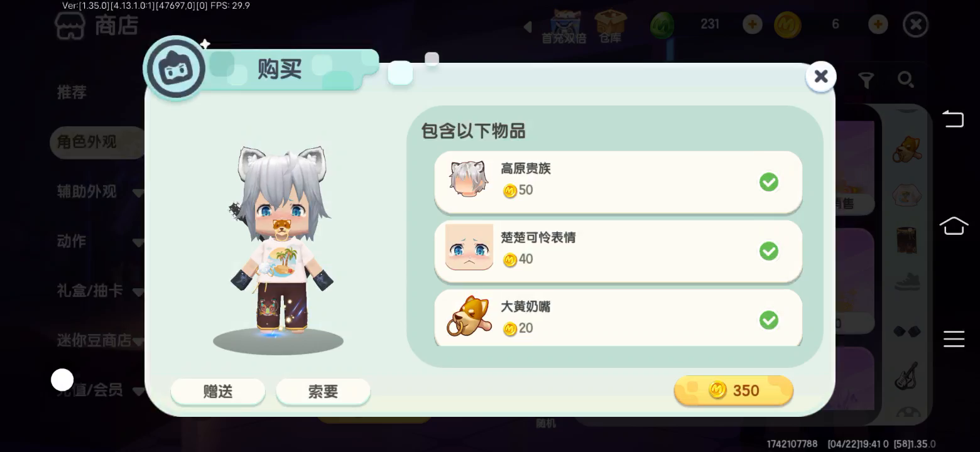Image resolution: width=980 pixels, height=452 pixels.
Task: Click the 索要 request button
Action: click(323, 391)
